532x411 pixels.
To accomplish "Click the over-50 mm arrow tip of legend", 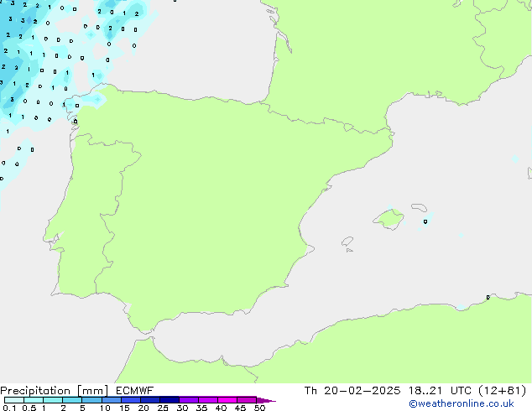I will 266,400.
